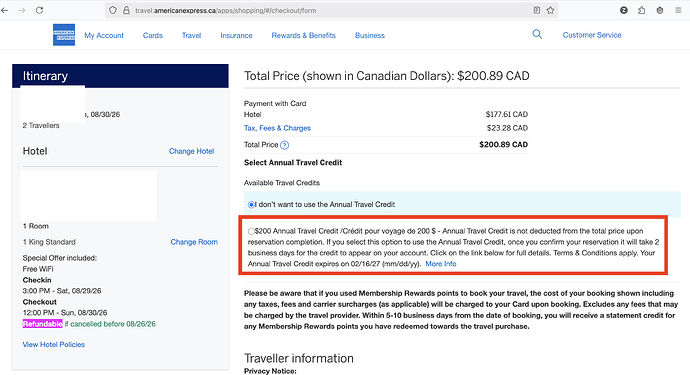The height and width of the screenshot is (375, 690).
Task: Click checkout time "12:00 PM - Sun, 08/30/26"
Action: click(x=65, y=312)
